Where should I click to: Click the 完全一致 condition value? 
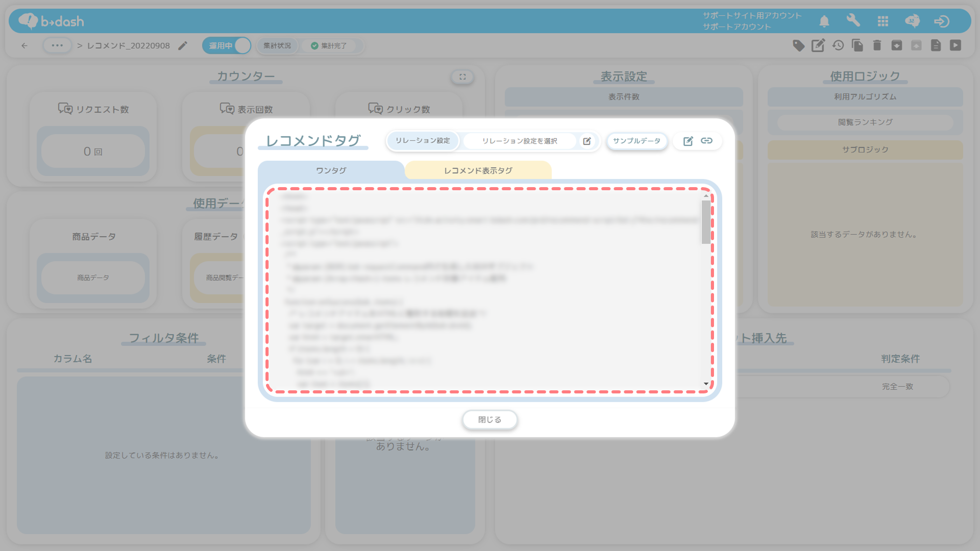coord(898,387)
